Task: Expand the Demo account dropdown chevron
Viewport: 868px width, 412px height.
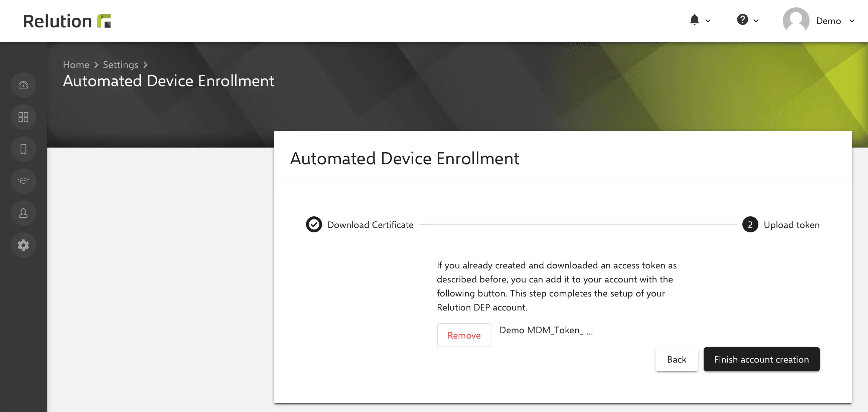Action: (x=852, y=21)
